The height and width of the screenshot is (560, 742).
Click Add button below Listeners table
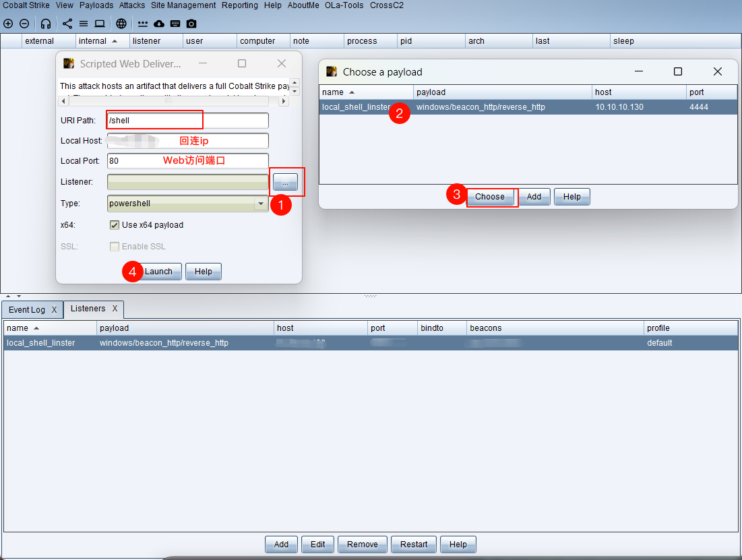pyautogui.click(x=281, y=545)
